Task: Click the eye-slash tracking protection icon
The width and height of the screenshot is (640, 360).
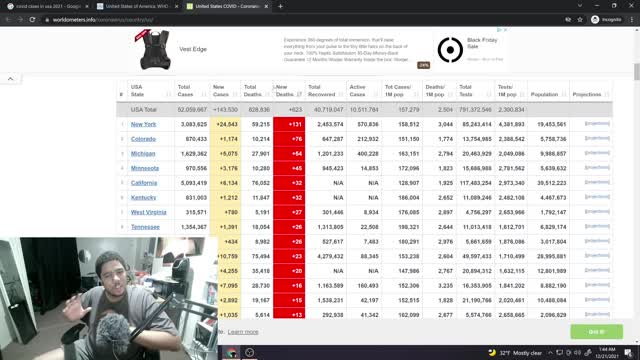Action: [x=568, y=20]
